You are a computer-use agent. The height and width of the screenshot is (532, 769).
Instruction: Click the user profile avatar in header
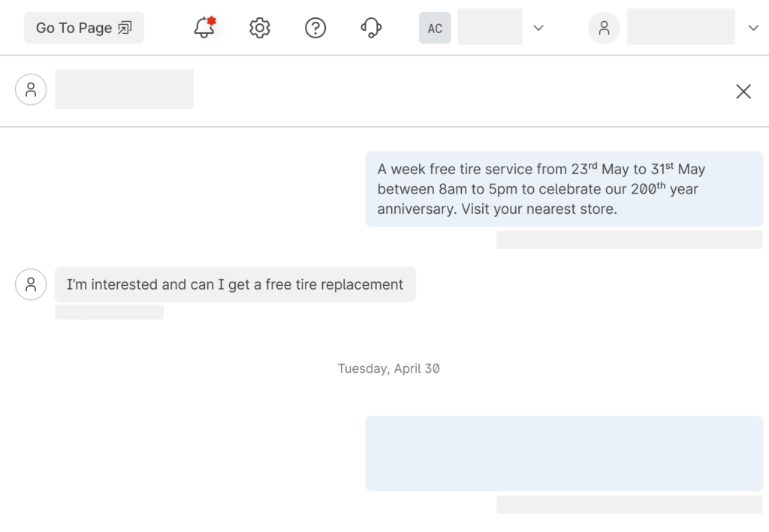pos(604,28)
